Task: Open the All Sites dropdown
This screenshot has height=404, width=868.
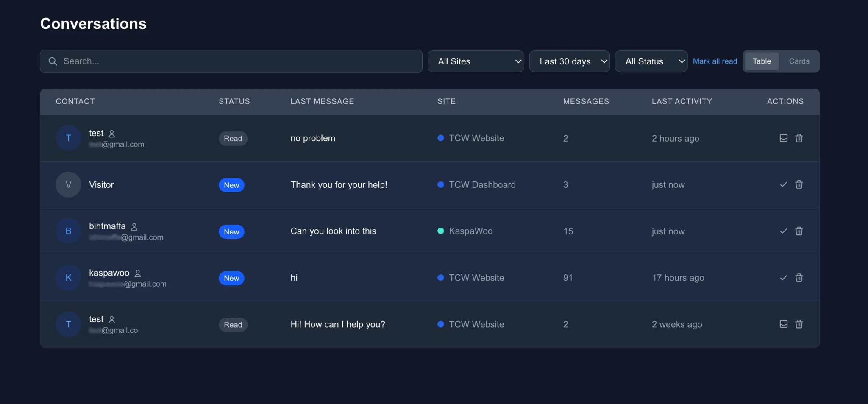Action: (x=476, y=61)
